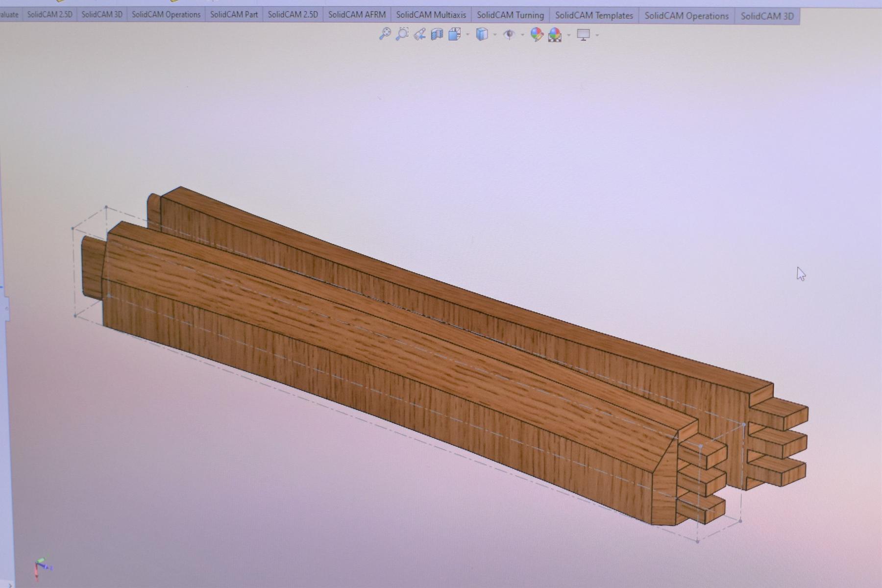Viewport: 882px width, 588px height.
Task: Click the Display Style cube icon
Action: point(482,34)
